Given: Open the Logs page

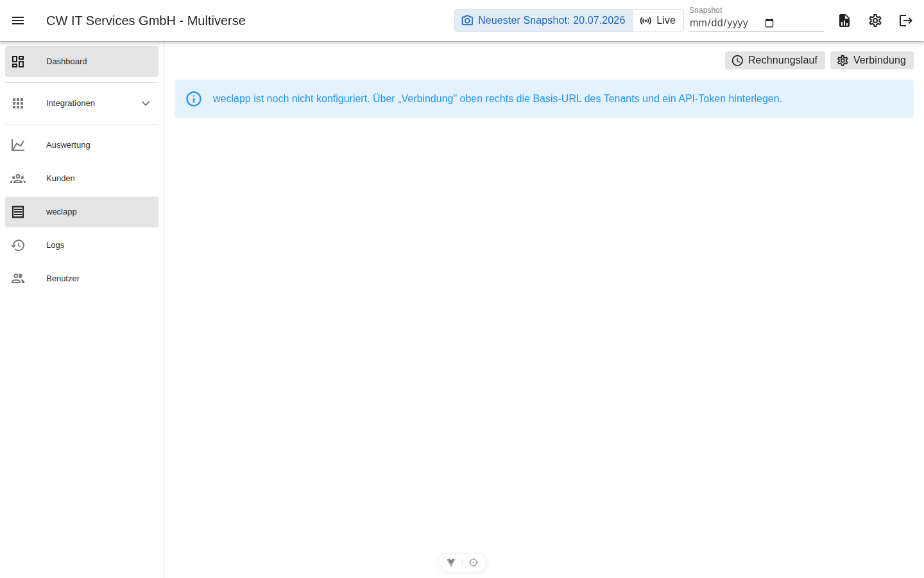Looking at the screenshot, I should tap(81, 245).
